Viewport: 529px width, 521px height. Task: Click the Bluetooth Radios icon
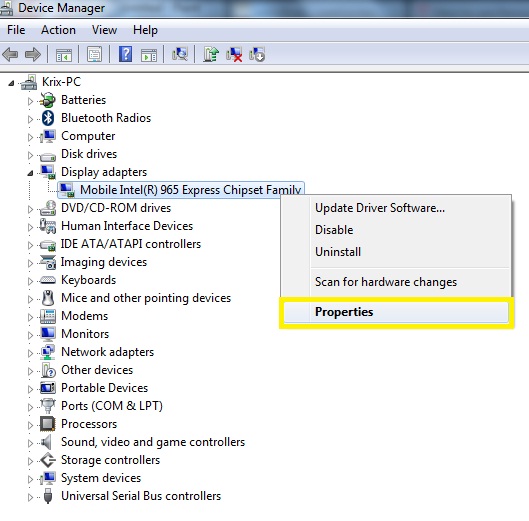pos(48,118)
